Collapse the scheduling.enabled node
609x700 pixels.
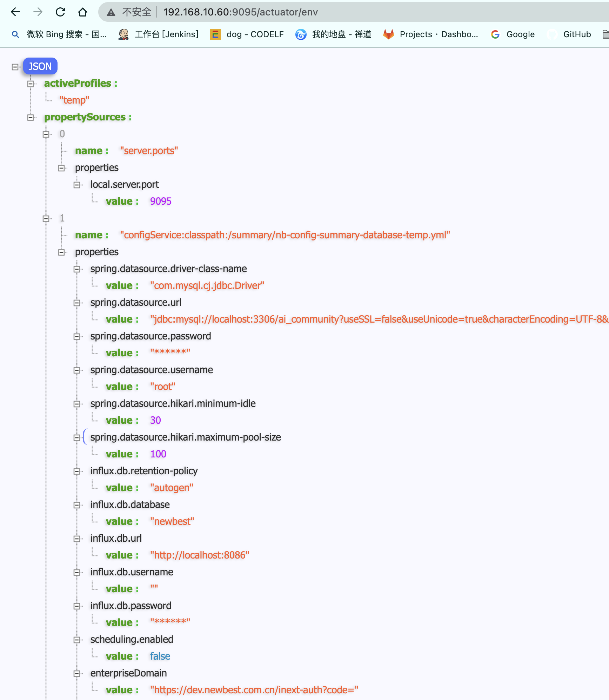click(x=77, y=640)
